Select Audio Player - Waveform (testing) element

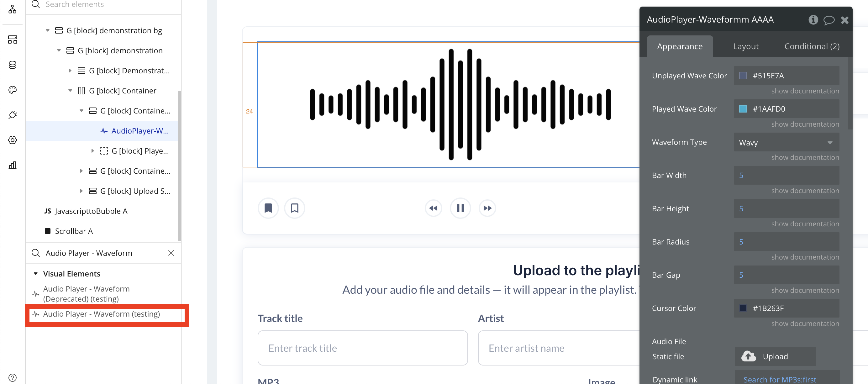coord(102,314)
